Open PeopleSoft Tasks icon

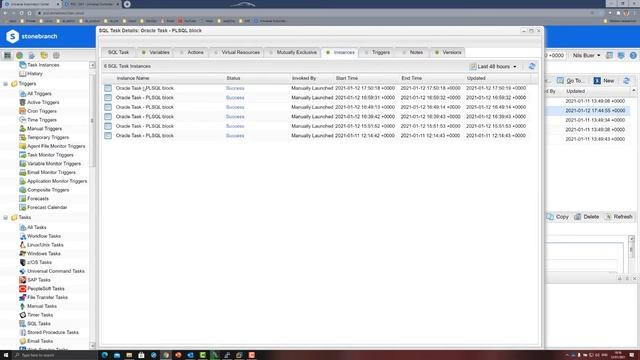pyautogui.click(x=23, y=289)
